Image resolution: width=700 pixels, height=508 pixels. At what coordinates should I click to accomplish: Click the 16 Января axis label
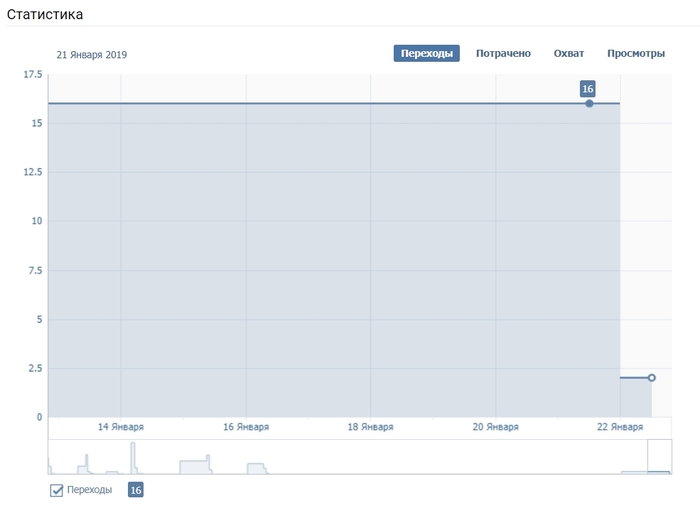pos(245,427)
